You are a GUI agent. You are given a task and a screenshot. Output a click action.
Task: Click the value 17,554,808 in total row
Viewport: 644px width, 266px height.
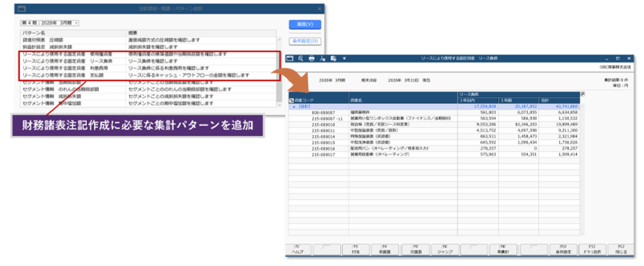coord(486,106)
